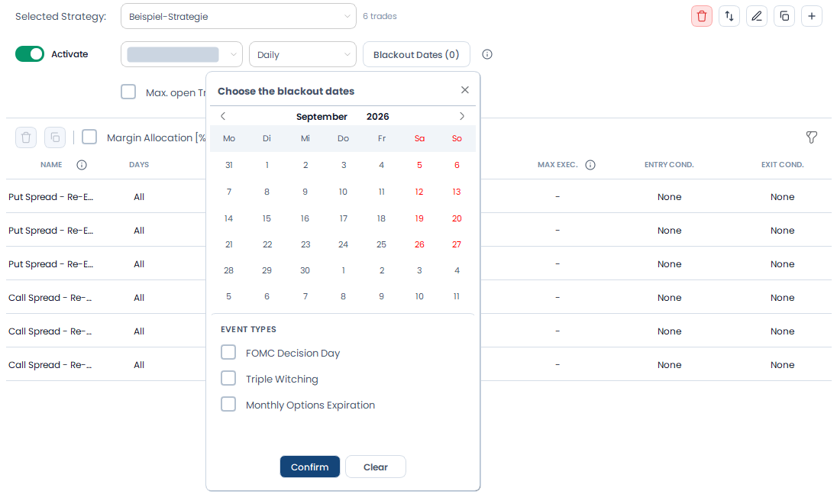Click the September month label
837x504 pixels.
click(x=322, y=116)
